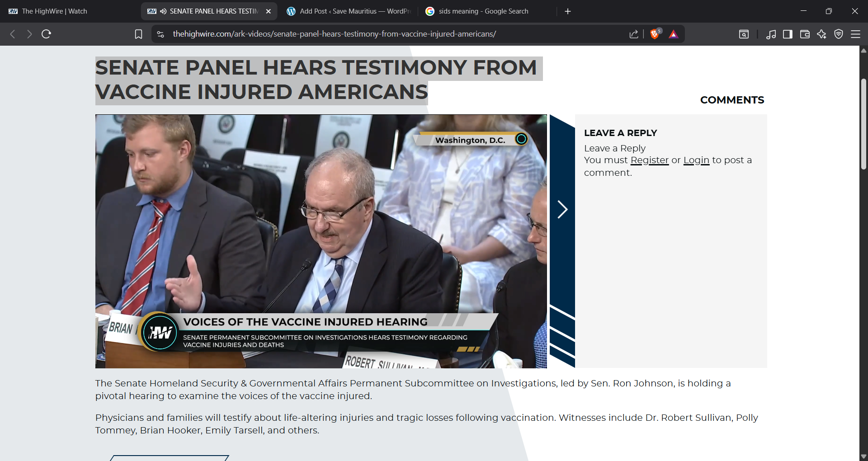Switch to The HighWire Watch tab

coord(70,11)
